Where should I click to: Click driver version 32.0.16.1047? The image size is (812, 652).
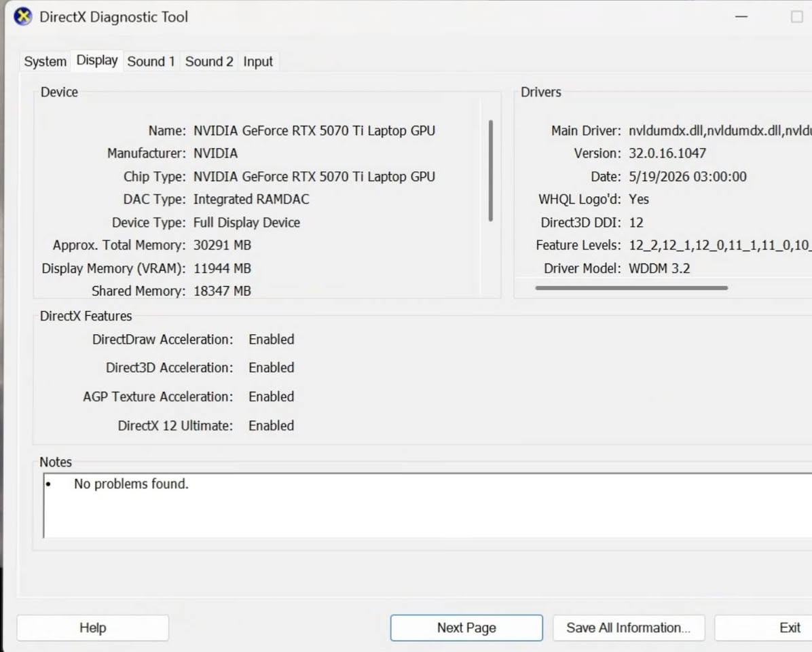click(667, 153)
